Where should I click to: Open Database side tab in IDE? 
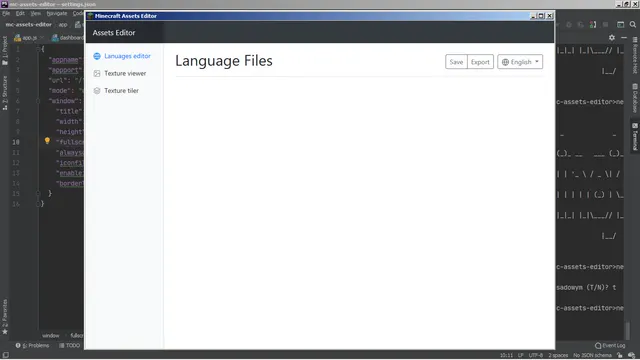[635, 98]
